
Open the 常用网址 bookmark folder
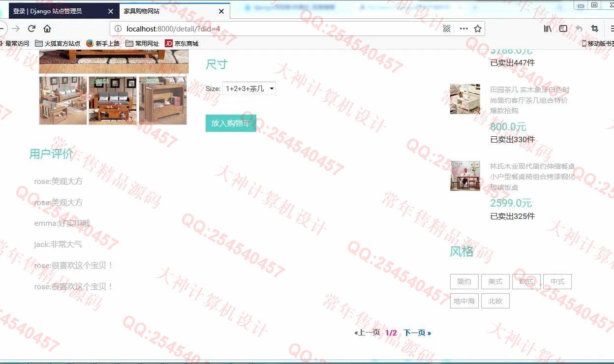pyautogui.click(x=142, y=43)
